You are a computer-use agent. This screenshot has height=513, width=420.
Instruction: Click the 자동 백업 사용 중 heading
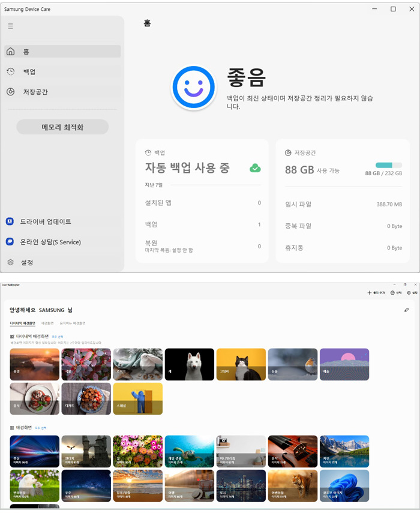click(187, 168)
